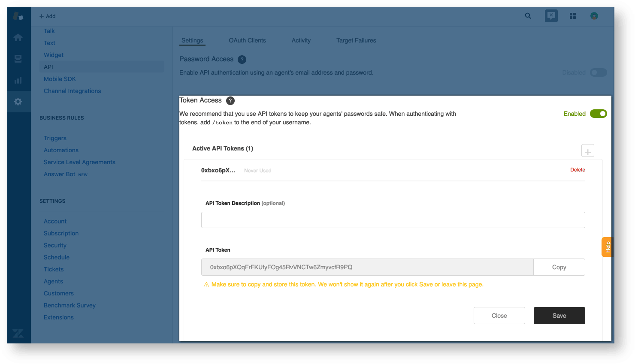This screenshot has height=364, width=635.
Task: Click the BUSINESS RULES section header
Action: [x=62, y=118]
